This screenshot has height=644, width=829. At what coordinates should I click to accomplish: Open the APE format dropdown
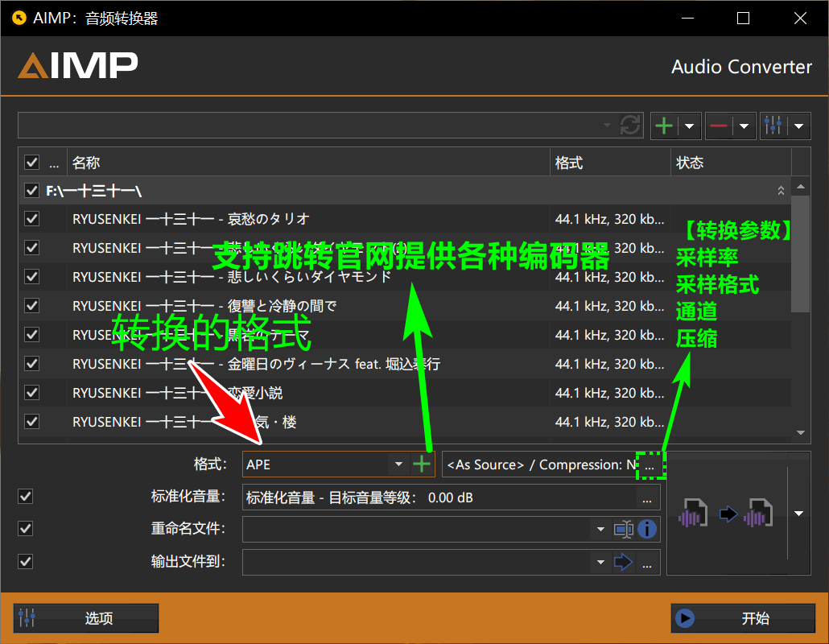click(x=398, y=464)
